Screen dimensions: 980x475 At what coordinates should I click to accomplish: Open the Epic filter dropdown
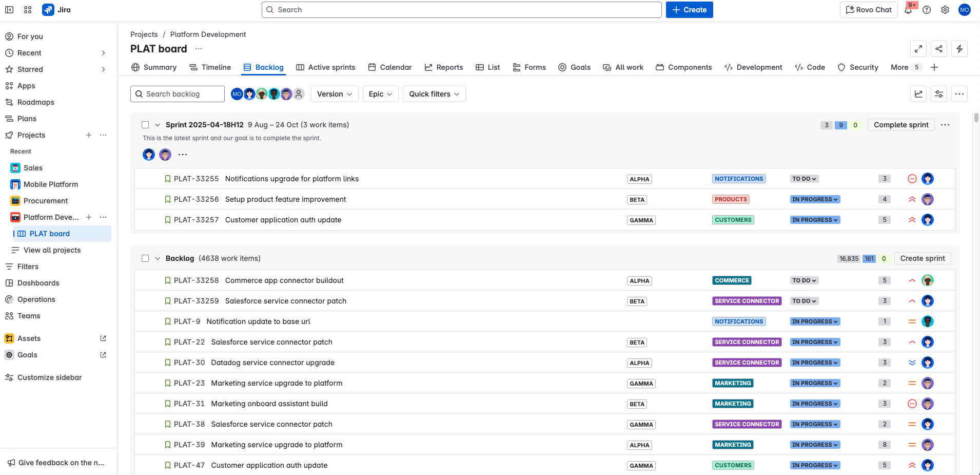tap(380, 94)
